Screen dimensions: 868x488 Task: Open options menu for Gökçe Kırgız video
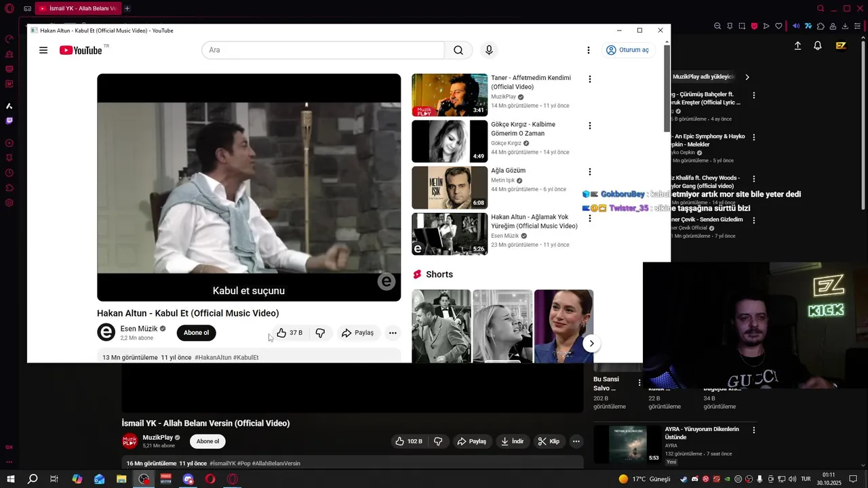(x=590, y=125)
